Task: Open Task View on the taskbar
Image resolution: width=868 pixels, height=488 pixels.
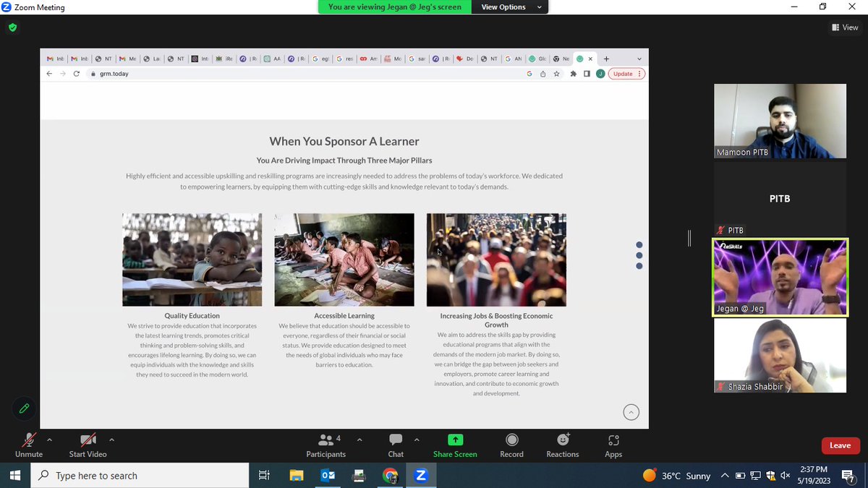Action: click(x=264, y=476)
